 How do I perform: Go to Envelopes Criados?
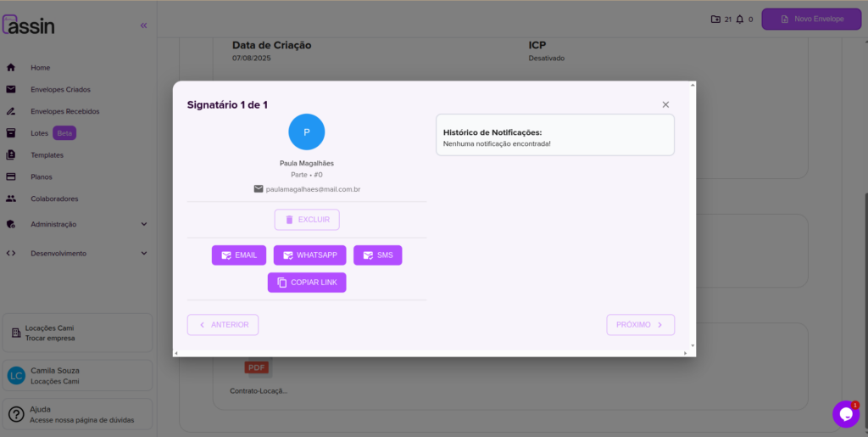pyautogui.click(x=60, y=89)
